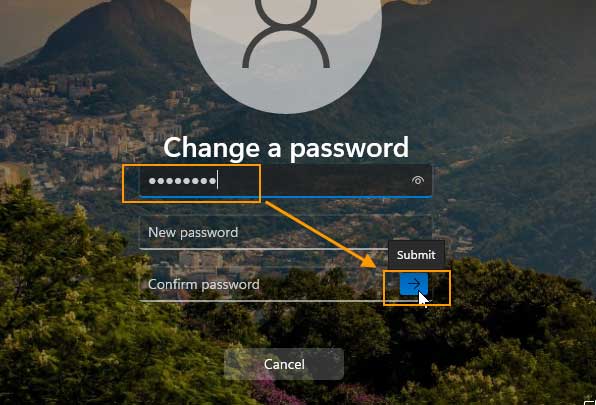Viewport: 596px width, 405px height.
Task: Click the white arrow glyph in Submit
Action: point(414,284)
